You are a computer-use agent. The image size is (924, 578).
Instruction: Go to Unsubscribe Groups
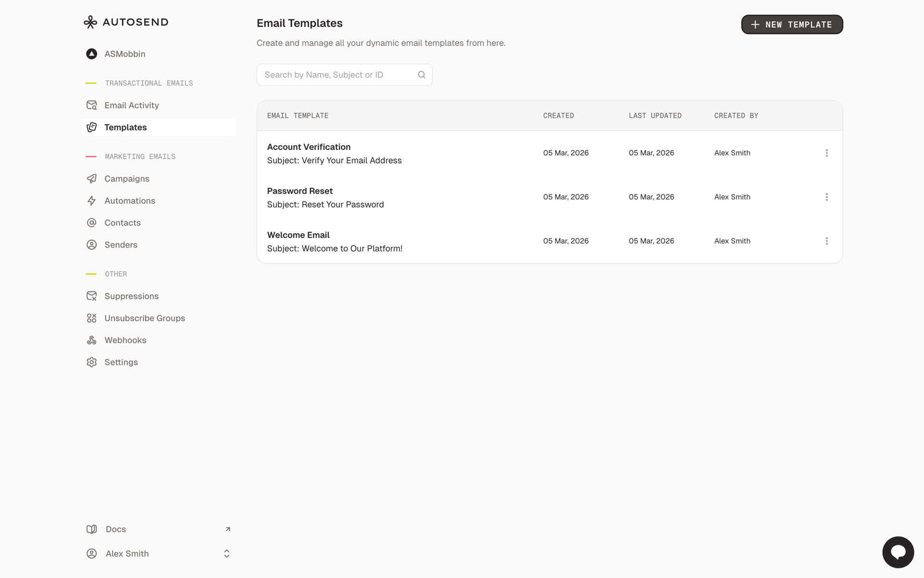[159, 318]
